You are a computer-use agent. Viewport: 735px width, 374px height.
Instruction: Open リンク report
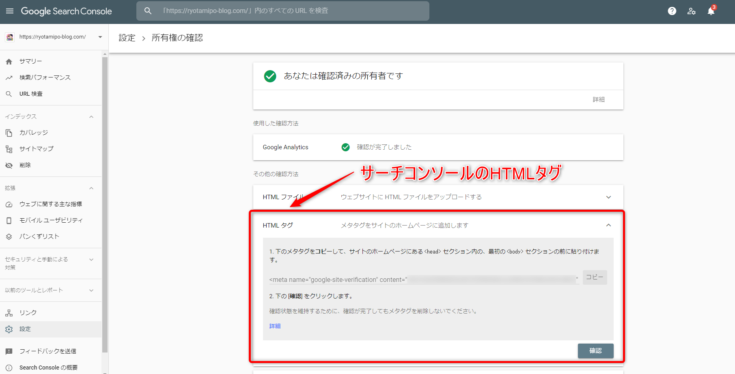click(28, 313)
